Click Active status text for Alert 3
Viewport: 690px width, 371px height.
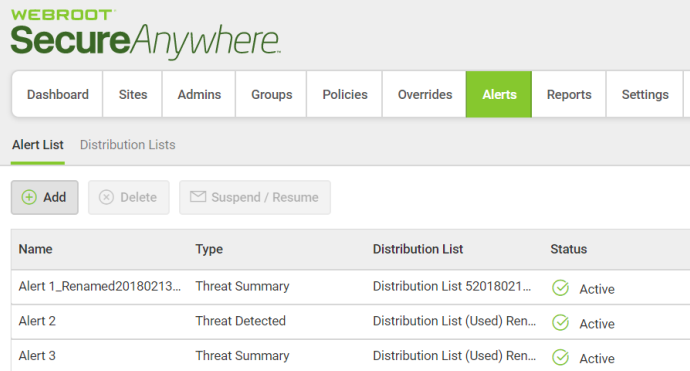tap(597, 359)
